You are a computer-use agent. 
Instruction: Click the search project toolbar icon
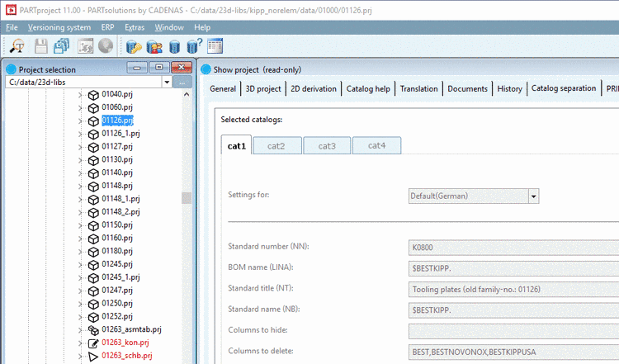coord(17,46)
